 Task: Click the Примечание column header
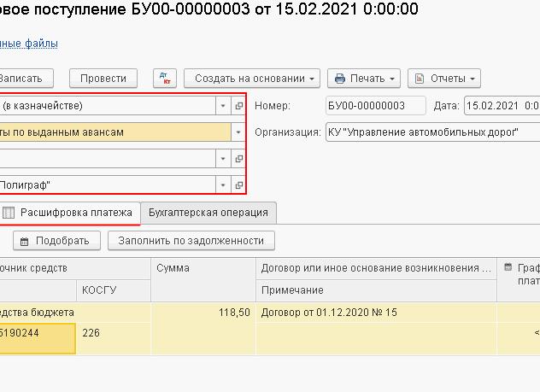coord(377,290)
